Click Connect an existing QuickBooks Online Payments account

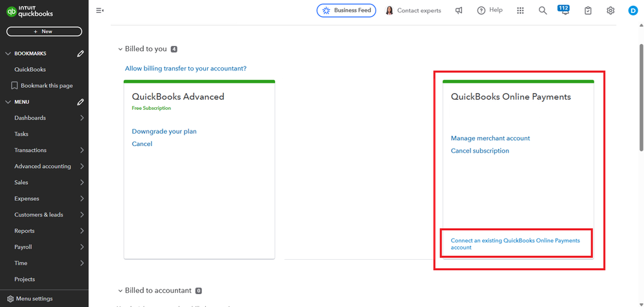[515, 244]
